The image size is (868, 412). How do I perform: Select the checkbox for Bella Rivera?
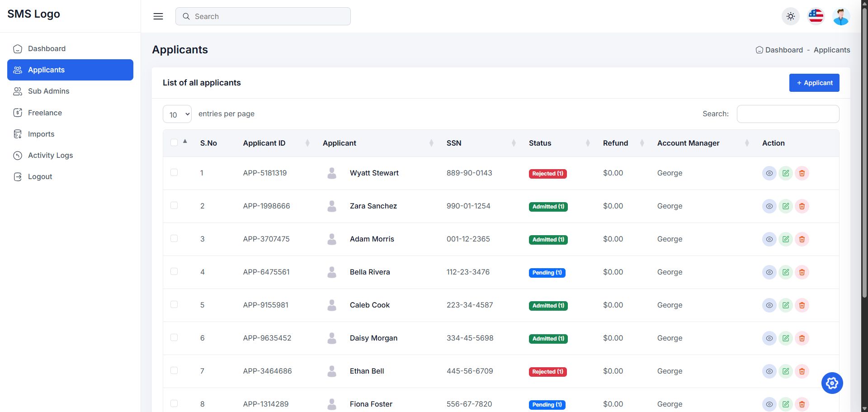[x=174, y=272]
